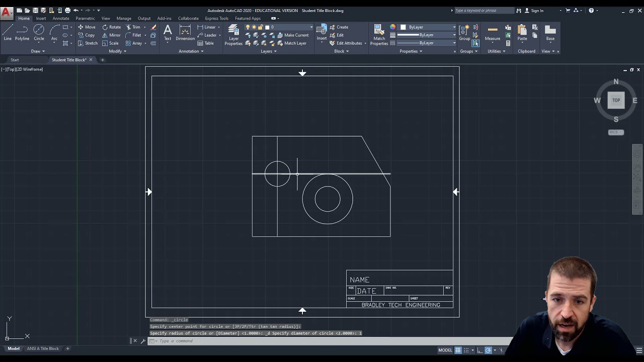Image resolution: width=644 pixels, height=362 pixels.
Task: Click the Scale tool
Action: coord(111,43)
